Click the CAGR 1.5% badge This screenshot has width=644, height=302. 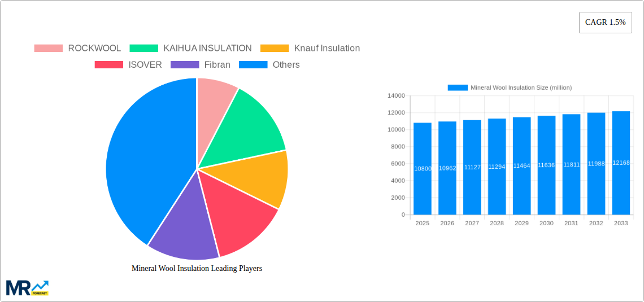click(x=606, y=23)
